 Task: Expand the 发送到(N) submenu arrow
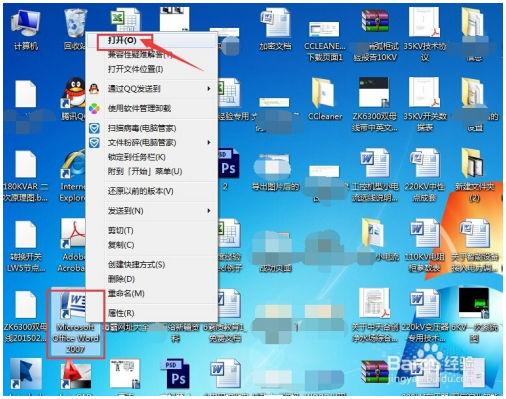point(209,211)
